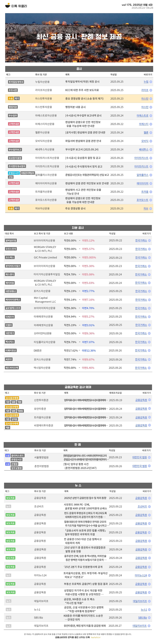The width and height of the screenshot is (156, 644).
Task: Click the link icon next to 멜론
Action: point(151,132)
